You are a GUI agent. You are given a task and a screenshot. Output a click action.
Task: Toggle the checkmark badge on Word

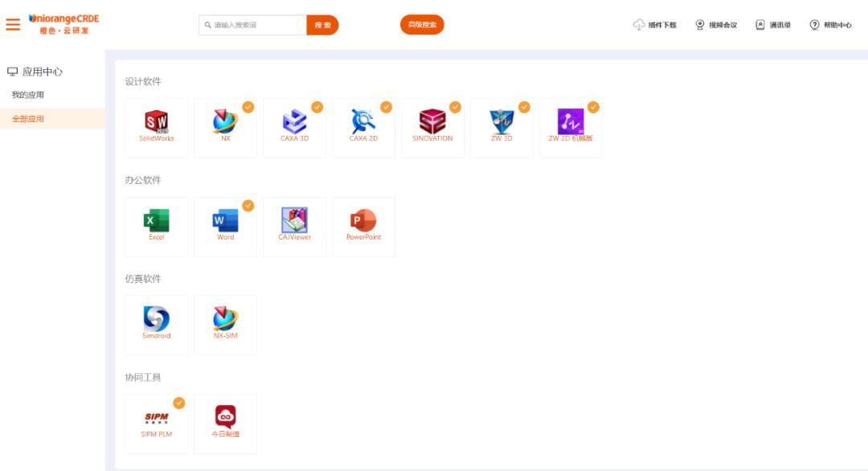248,205
